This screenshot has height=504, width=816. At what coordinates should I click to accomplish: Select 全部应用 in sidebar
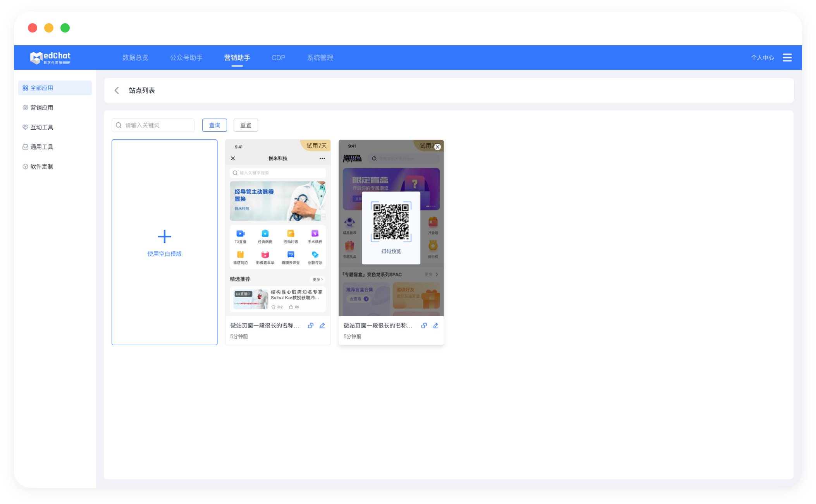pos(55,88)
